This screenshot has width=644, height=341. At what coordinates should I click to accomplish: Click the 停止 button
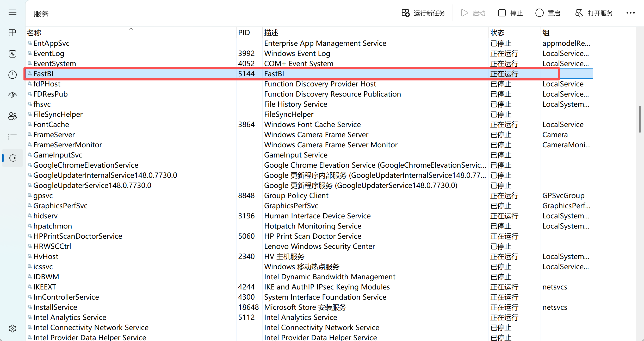pyautogui.click(x=511, y=13)
